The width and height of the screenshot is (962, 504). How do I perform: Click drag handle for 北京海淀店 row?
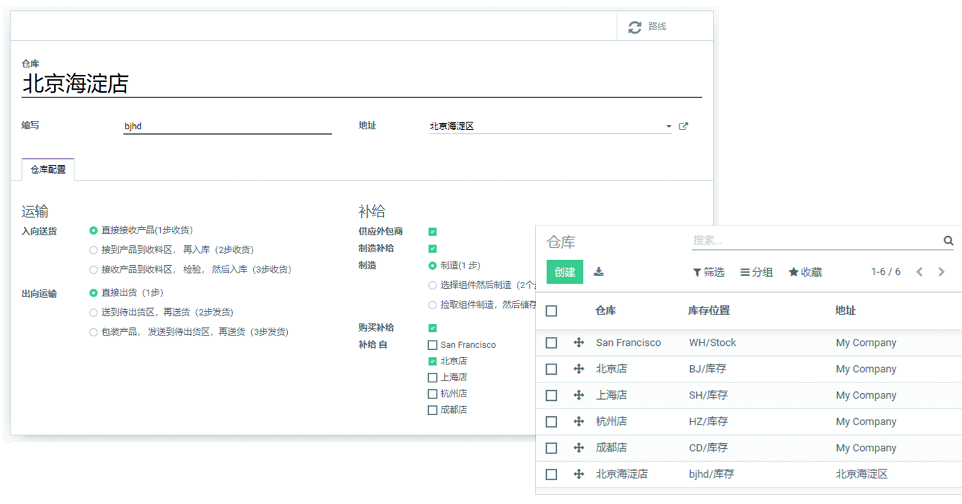(579, 474)
